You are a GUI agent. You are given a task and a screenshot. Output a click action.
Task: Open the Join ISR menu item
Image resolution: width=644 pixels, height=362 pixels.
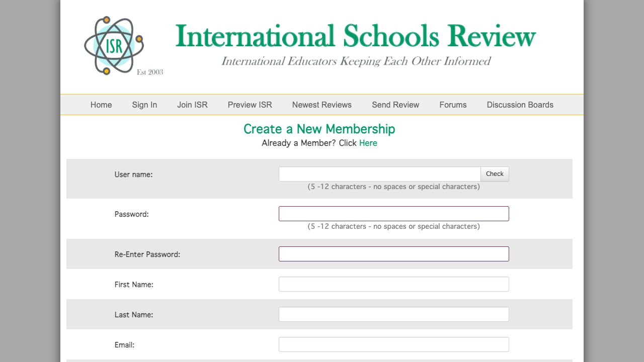pos(192,105)
